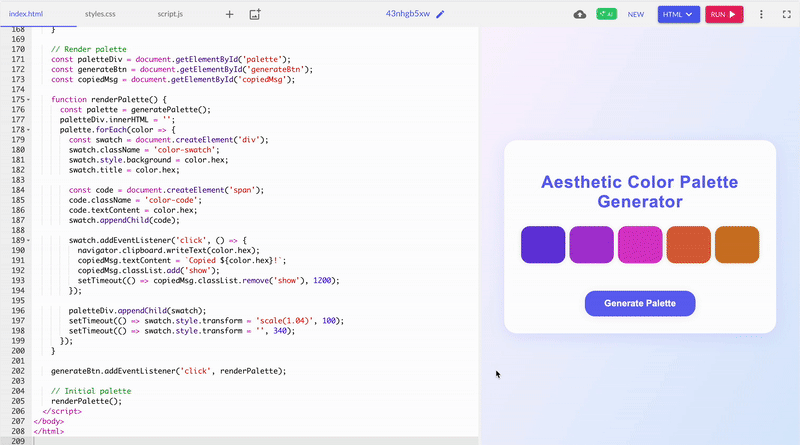Image resolution: width=800 pixels, height=445 pixels.
Task: Click the closing </html> tag
Action: [x=49, y=431]
